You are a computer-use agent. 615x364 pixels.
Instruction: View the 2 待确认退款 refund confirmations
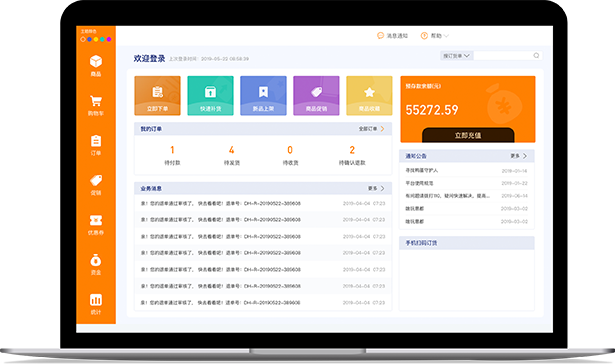click(x=352, y=155)
